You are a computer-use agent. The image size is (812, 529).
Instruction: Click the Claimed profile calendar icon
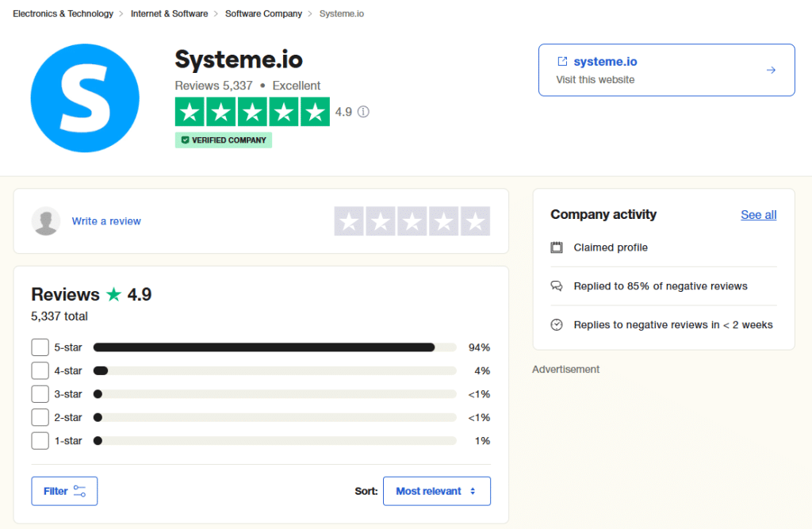[557, 247]
